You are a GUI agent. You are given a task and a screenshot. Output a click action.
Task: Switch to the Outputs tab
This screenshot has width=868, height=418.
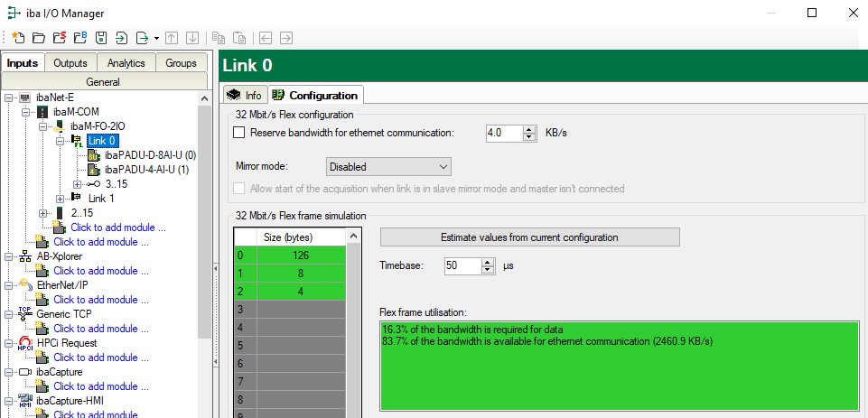coord(70,63)
